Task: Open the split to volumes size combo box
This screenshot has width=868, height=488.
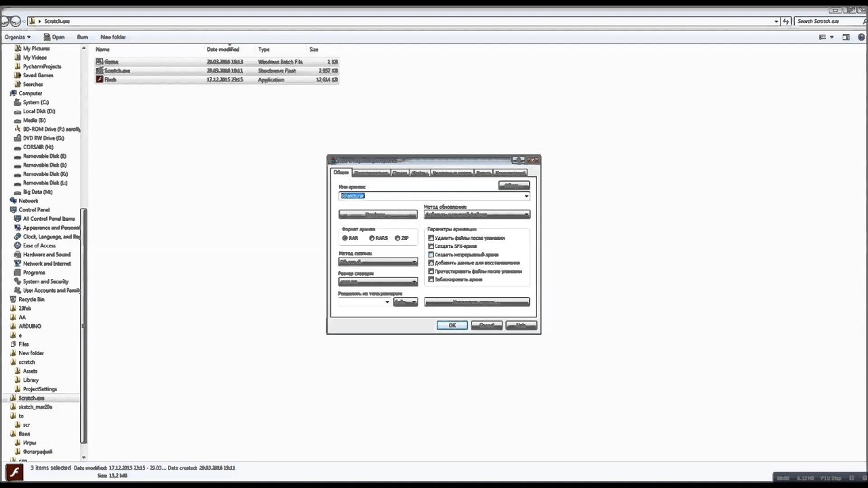Action: point(365,302)
